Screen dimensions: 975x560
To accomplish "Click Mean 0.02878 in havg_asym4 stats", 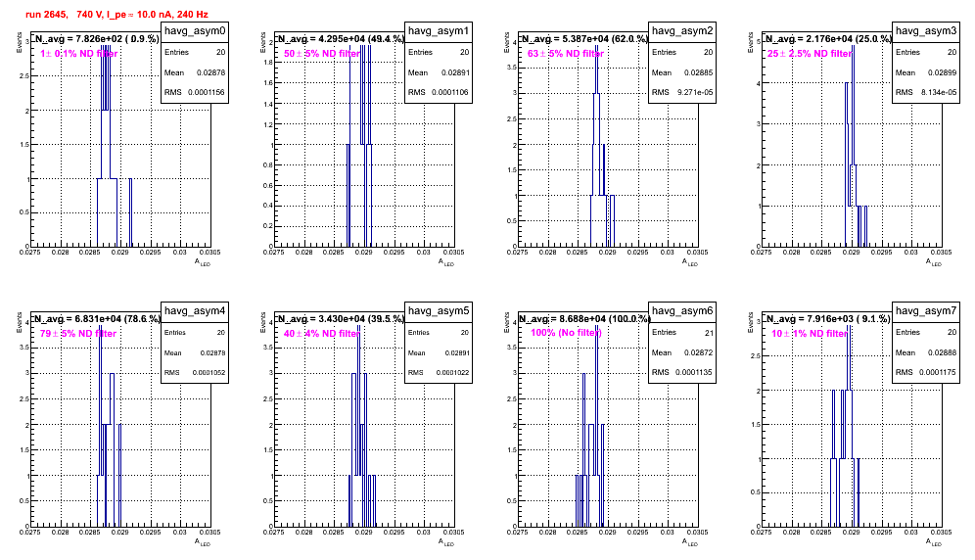I will [195, 352].
